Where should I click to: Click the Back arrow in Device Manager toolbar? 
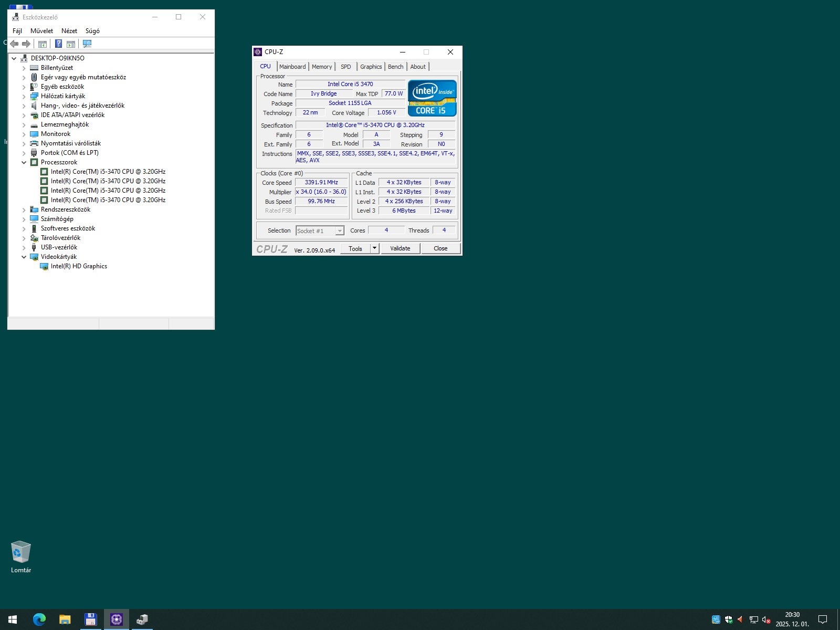(x=15, y=44)
